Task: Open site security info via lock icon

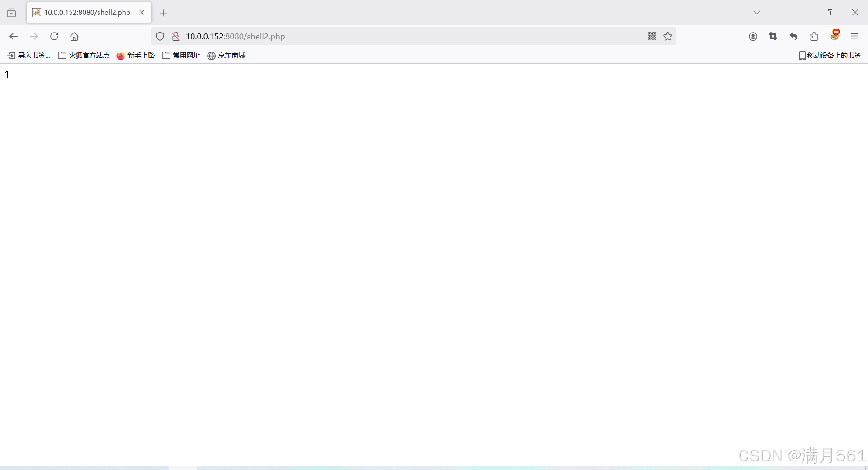Action: click(176, 36)
